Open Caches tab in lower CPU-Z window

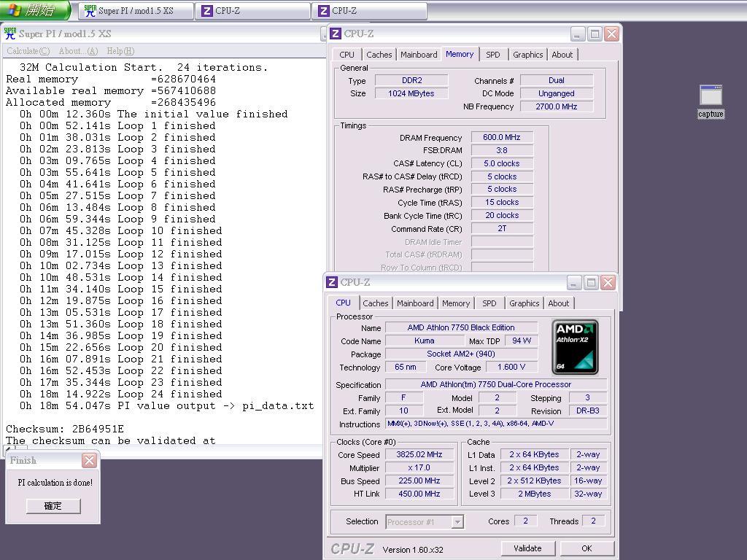click(376, 303)
